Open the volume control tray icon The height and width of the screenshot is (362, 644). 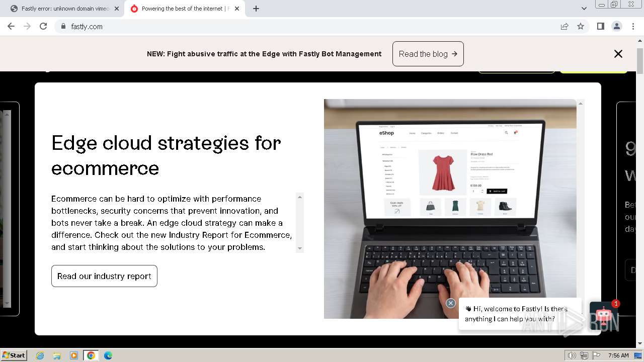tap(572, 355)
